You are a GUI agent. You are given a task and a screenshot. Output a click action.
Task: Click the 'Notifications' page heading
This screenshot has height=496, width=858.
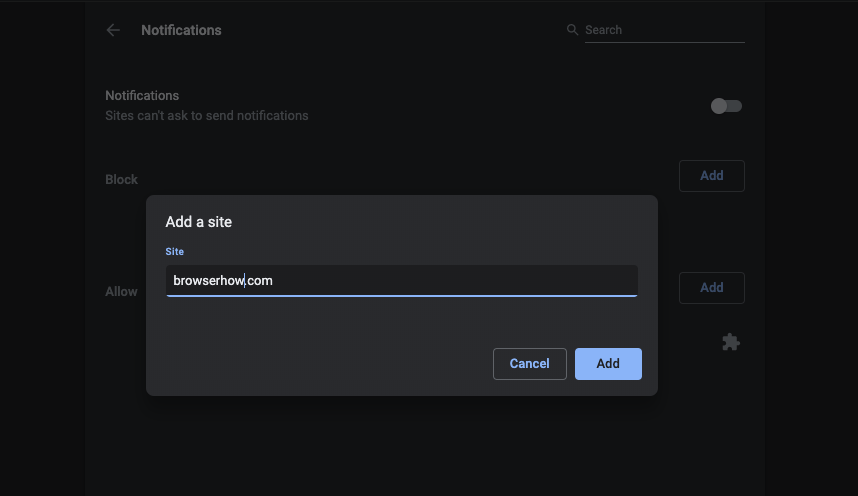click(x=181, y=30)
